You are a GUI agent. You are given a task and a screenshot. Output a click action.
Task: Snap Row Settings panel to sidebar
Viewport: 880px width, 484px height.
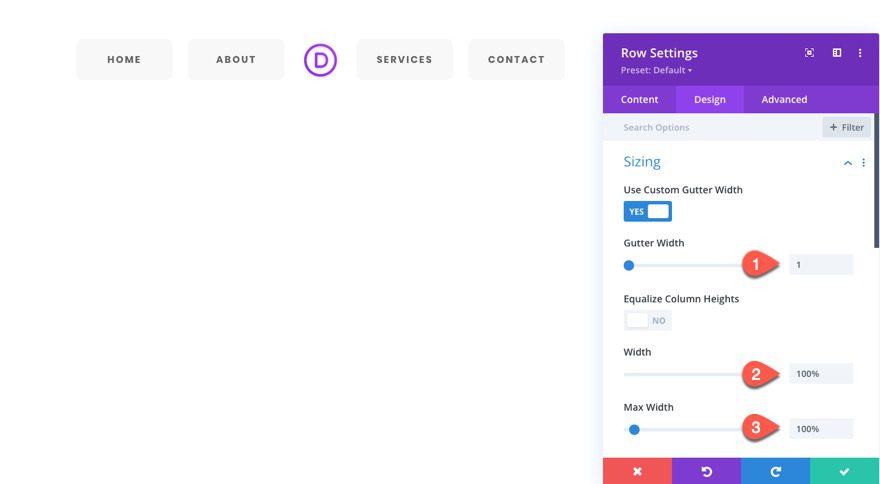(837, 53)
